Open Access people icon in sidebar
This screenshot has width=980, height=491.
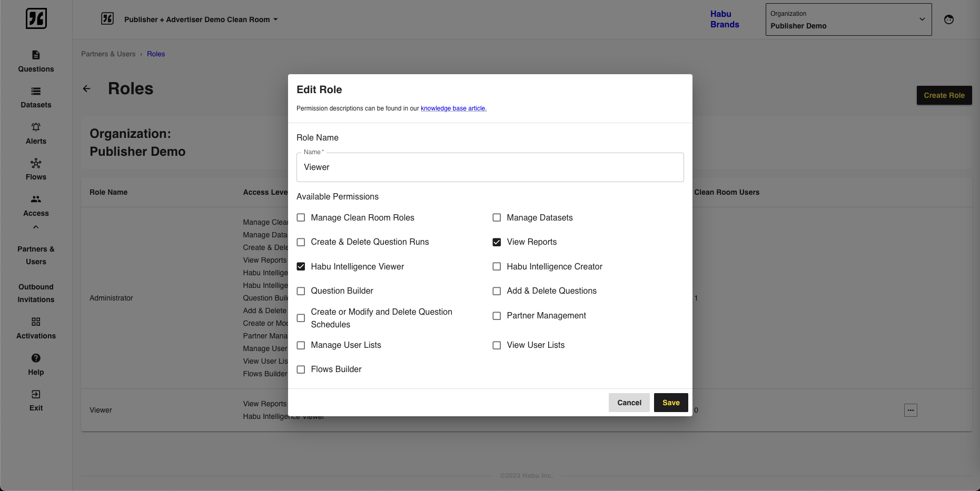(36, 199)
